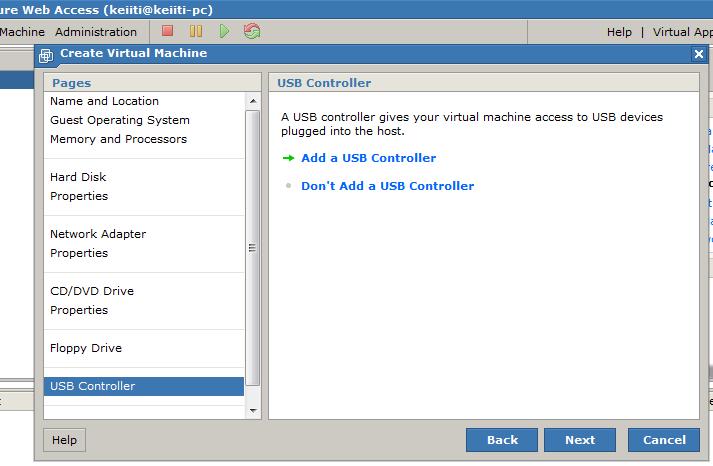Click the dialog Help button
Viewport: 713px width, 466px height.
click(x=64, y=440)
